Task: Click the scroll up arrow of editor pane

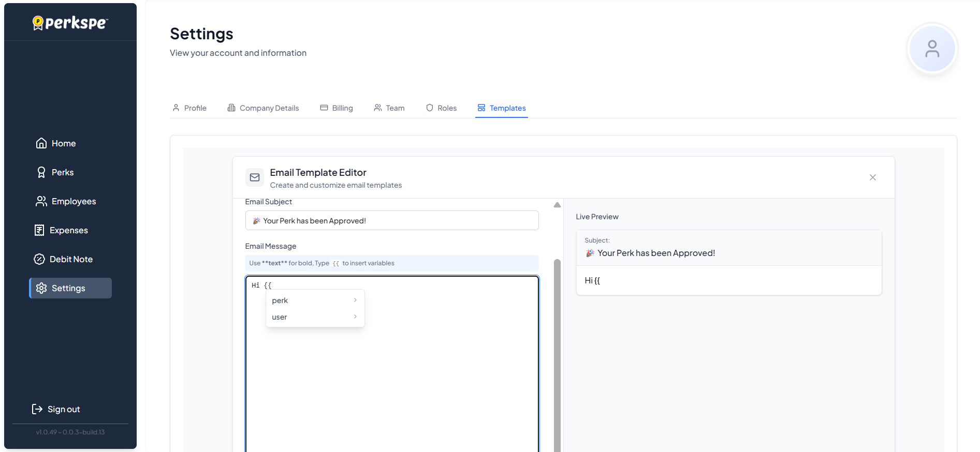Action: click(557, 205)
